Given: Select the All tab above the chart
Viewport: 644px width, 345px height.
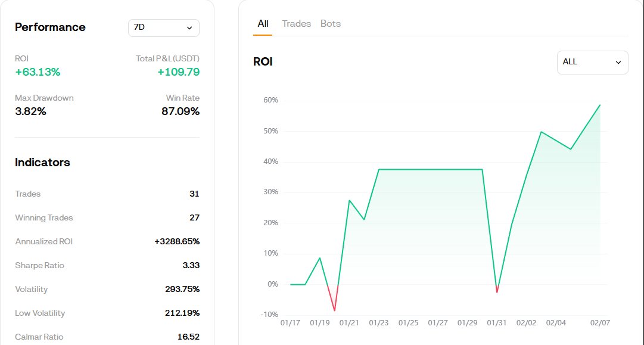Looking at the screenshot, I should tap(263, 23).
